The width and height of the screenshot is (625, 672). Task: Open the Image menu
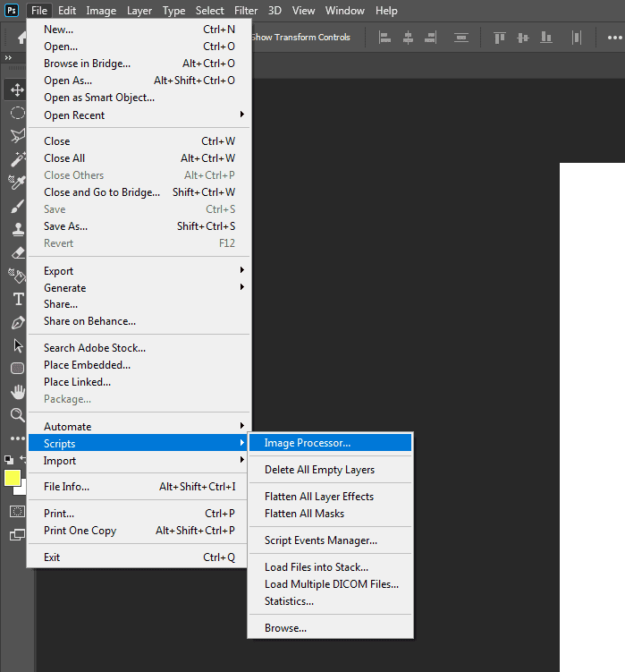(101, 10)
